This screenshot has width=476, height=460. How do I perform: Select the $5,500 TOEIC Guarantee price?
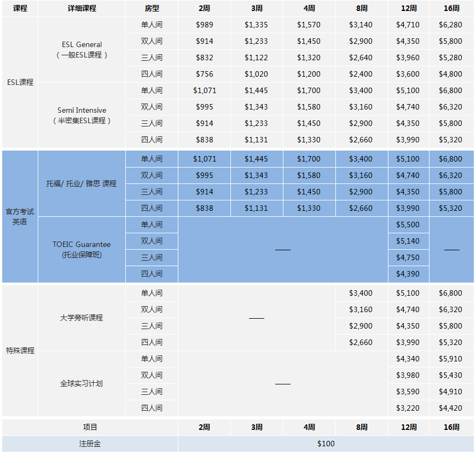coord(408,225)
